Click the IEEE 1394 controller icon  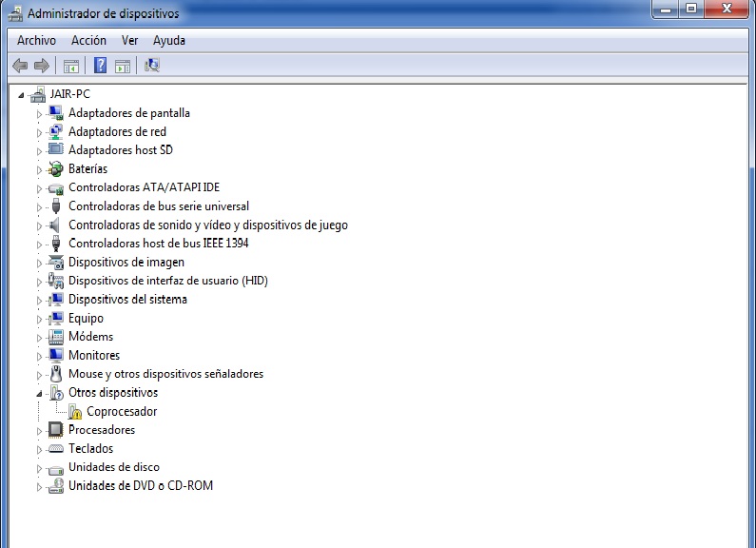(x=56, y=244)
